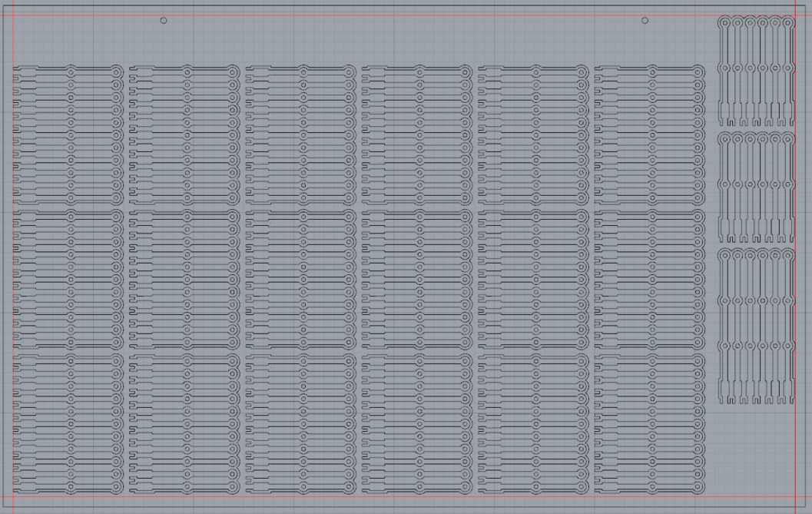The width and height of the screenshot is (812, 514).
Task: Pick the red horizontal line along the bottom
Action: [x=384, y=496]
